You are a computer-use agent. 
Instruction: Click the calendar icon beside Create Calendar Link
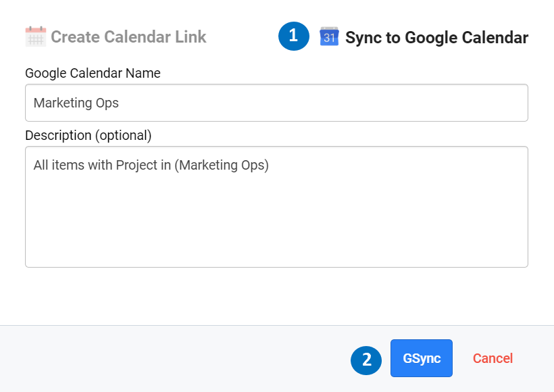(35, 36)
